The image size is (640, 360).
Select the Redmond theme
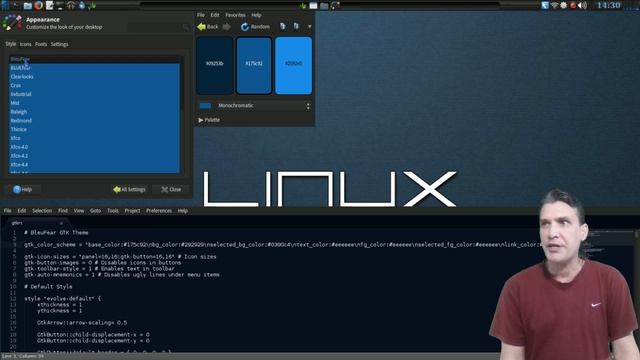(x=94, y=121)
